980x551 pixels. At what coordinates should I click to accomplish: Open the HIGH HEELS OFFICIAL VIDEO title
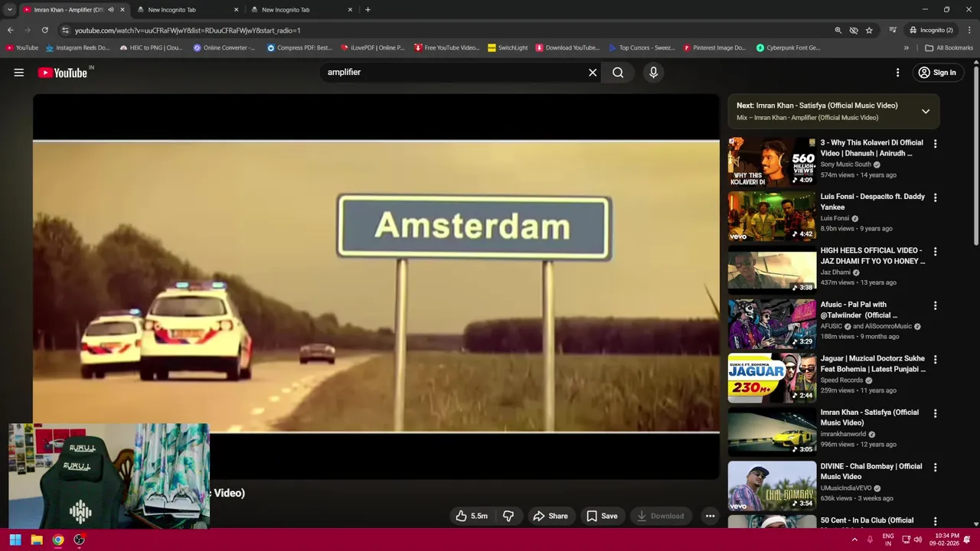872,256
